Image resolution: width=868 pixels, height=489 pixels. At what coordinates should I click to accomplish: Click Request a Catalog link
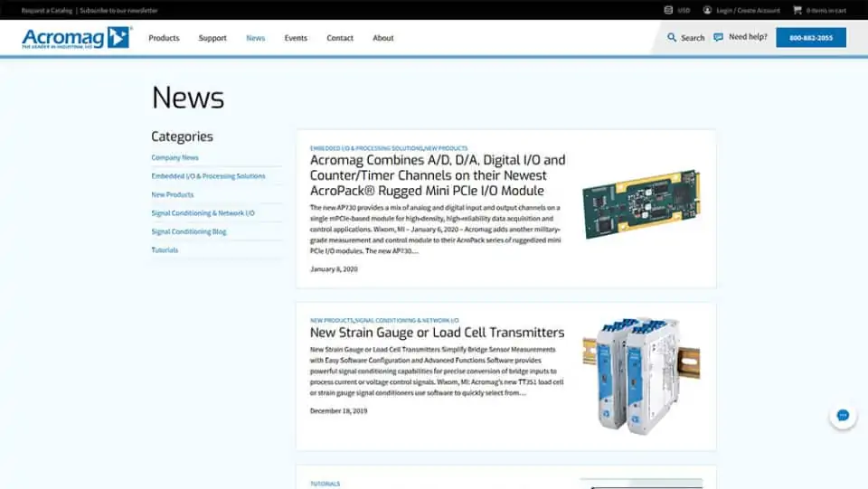click(x=47, y=11)
